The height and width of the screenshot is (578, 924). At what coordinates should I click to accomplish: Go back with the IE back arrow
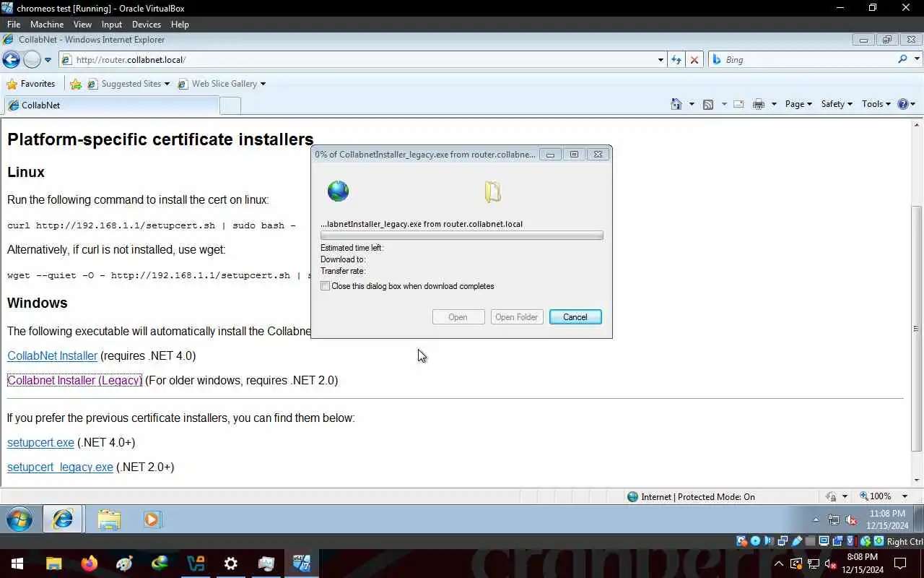point(11,60)
